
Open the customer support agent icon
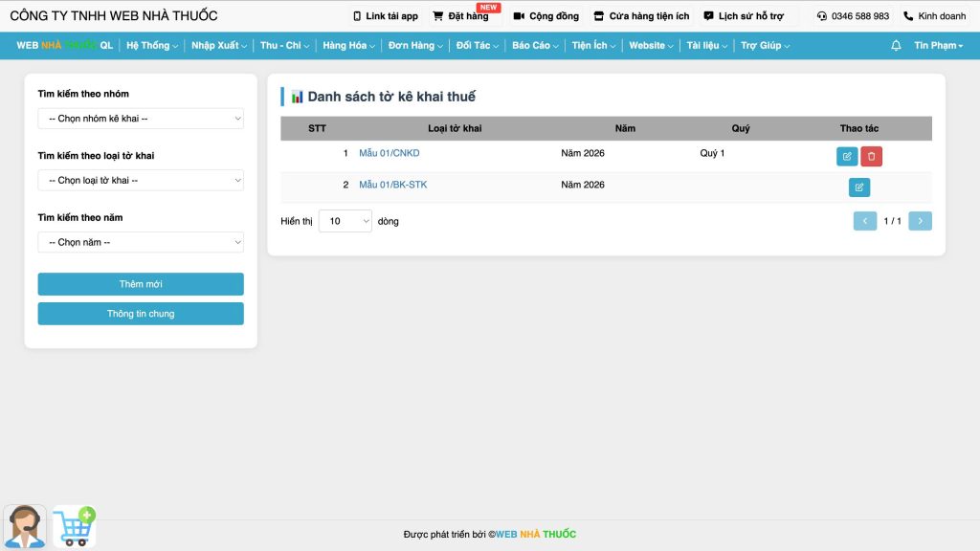point(24,526)
